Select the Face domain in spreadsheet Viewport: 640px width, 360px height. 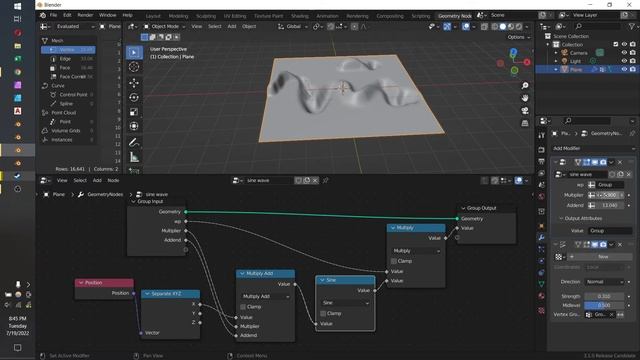point(69,68)
